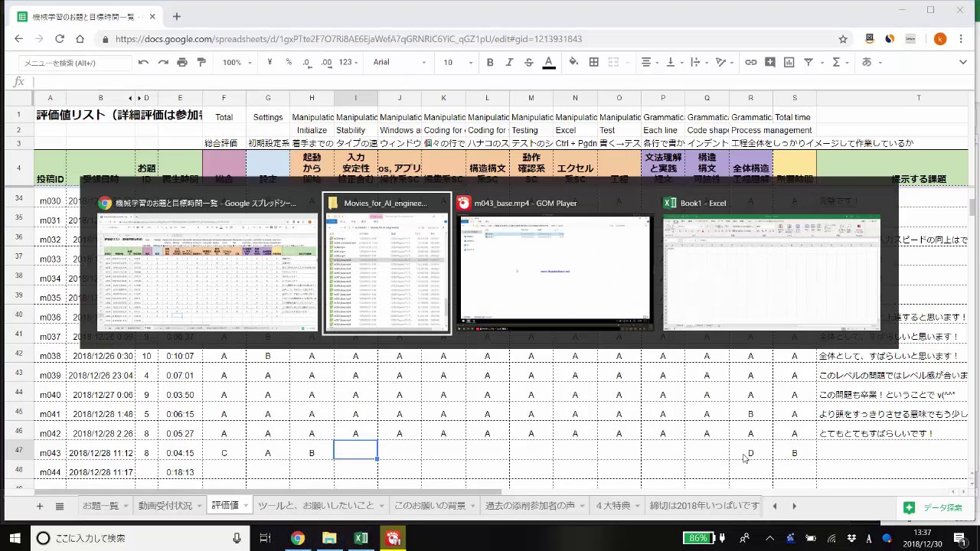Open the cell borders tool

pos(593,62)
